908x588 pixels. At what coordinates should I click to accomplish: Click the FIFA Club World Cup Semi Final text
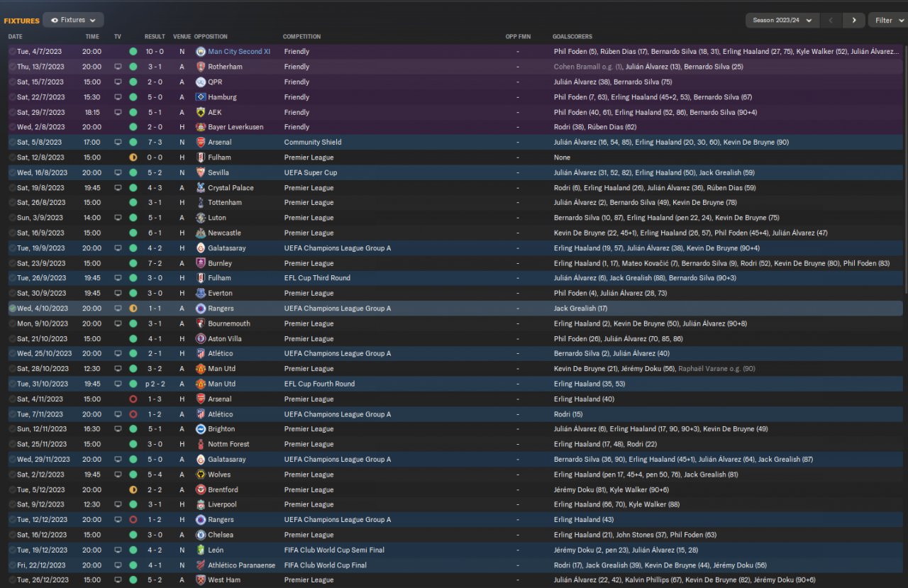pos(334,550)
